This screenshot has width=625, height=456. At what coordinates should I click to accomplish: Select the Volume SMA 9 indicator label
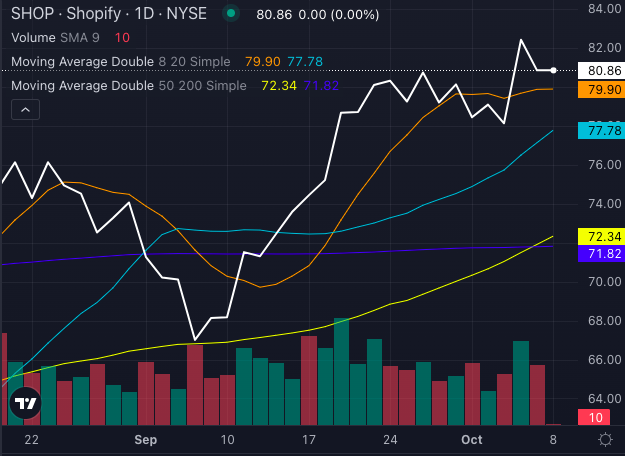point(55,38)
